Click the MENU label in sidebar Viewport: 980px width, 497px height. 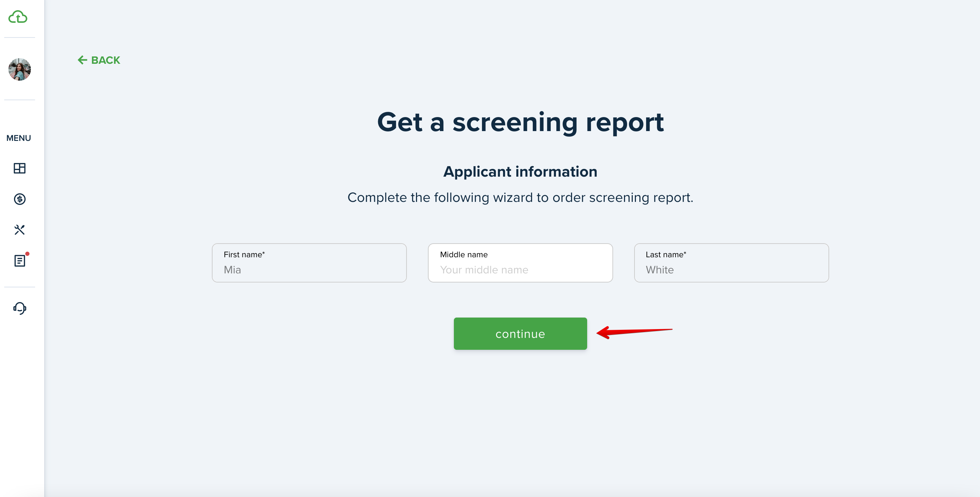19,138
